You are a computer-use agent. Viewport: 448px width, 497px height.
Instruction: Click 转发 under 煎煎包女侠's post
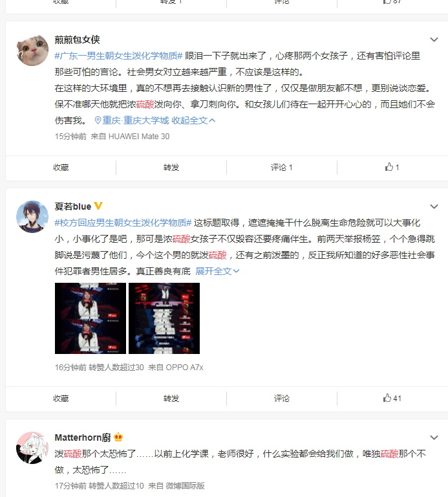tap(171, 167)
